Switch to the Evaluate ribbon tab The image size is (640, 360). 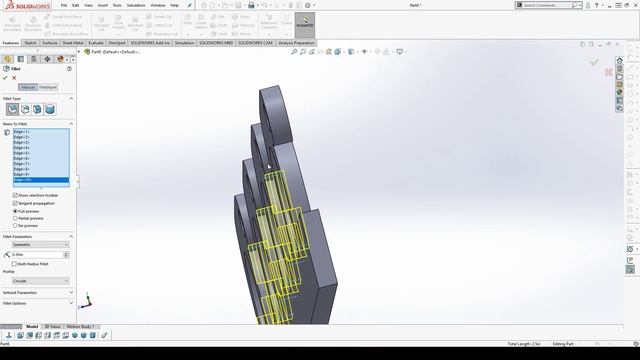pyautogui.click(x=96, y=43)
